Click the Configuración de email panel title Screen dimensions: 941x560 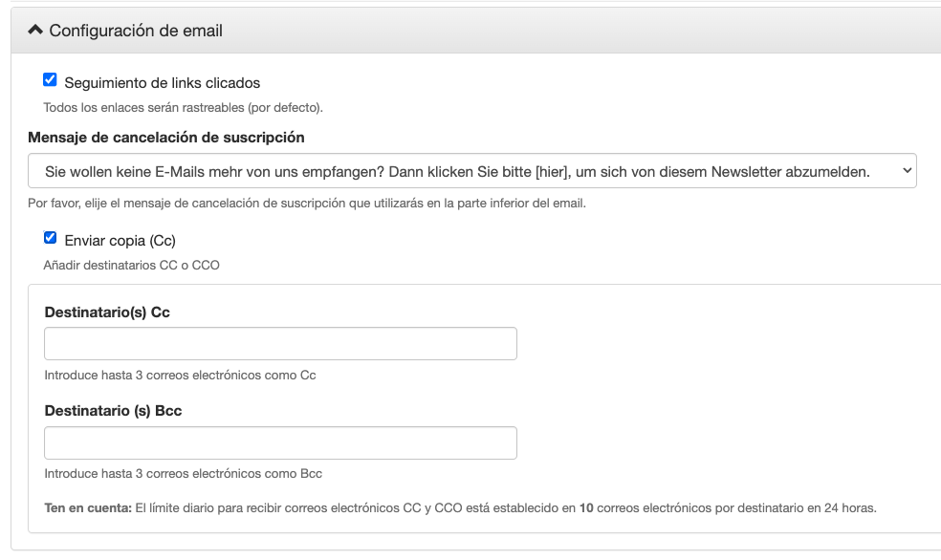point(136,31)
